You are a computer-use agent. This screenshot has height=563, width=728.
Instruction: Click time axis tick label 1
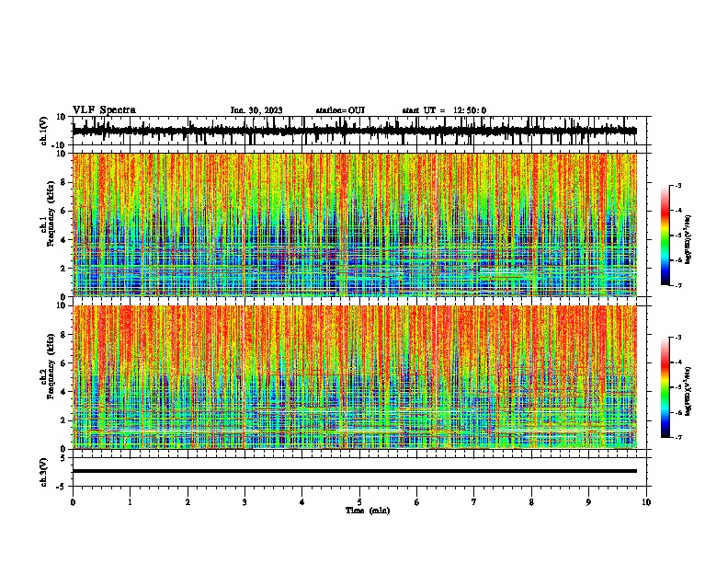(x=130, y=502)
